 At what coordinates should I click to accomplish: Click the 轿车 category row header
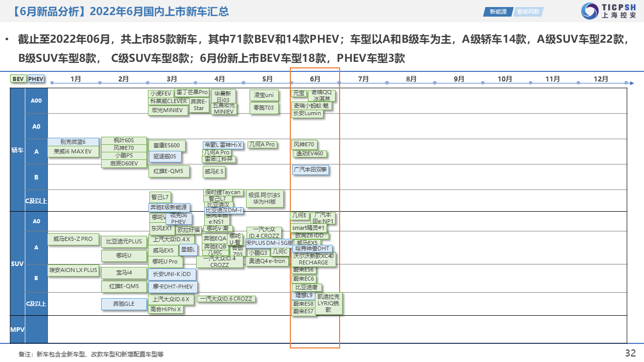pos(17,150)
